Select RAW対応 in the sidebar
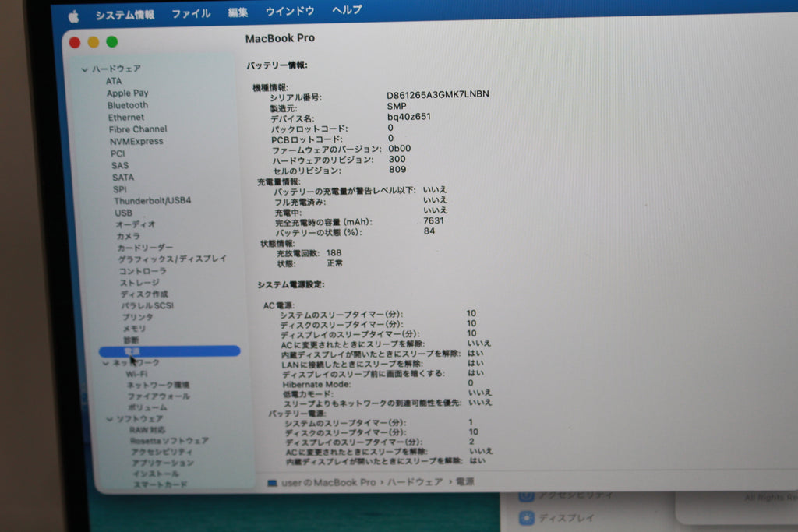This screenshot has height=532, width=798. pyautogui.click(x=147, y=430)
